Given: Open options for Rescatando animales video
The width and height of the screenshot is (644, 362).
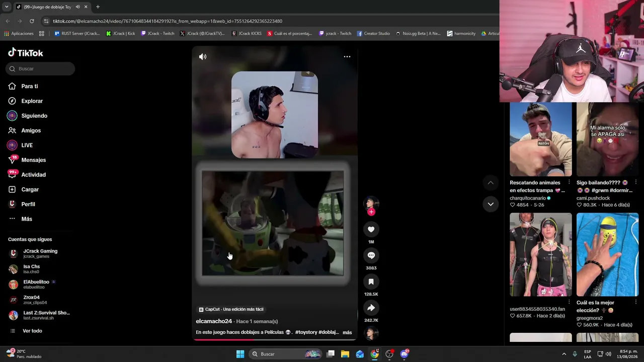Looking at the screenshot, I should [x=569, y=182].
